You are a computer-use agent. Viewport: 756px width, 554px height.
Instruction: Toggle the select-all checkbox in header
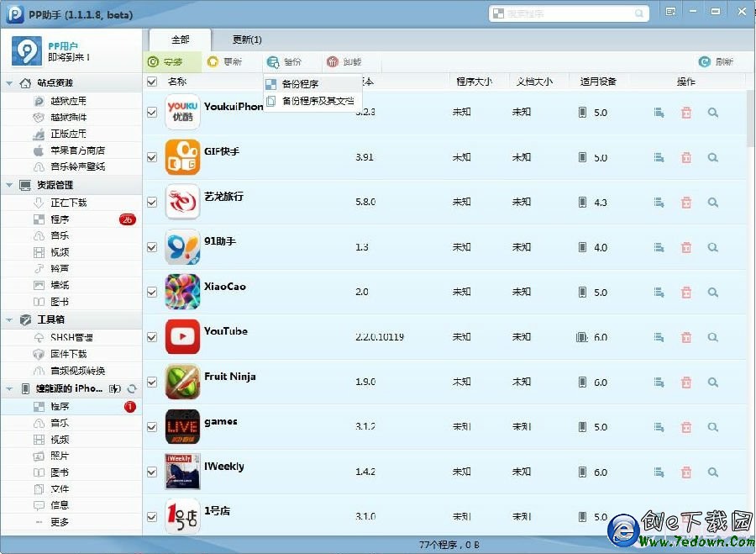pyautogui.click(x=152, y=82)
